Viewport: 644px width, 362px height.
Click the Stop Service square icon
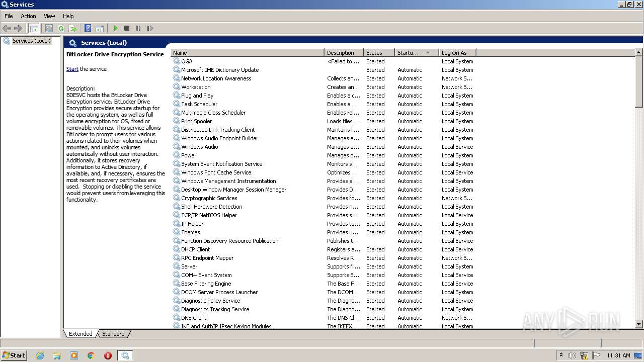coord(127,29)
